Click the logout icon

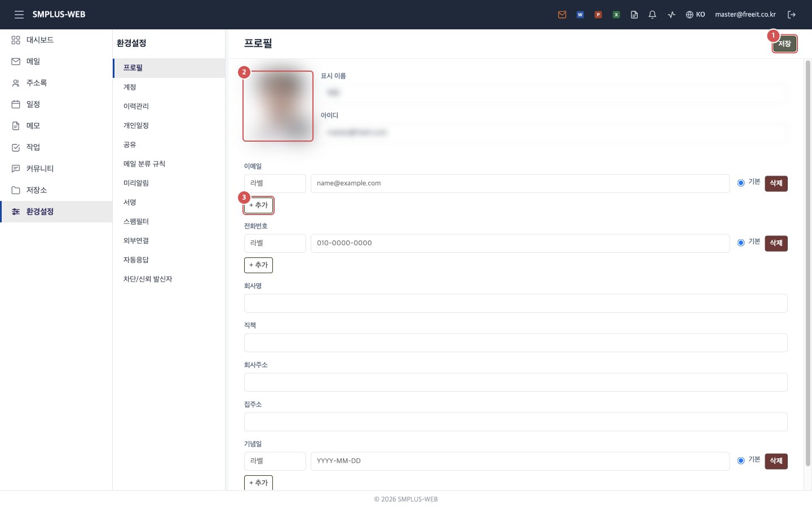[x=792, y=15]
